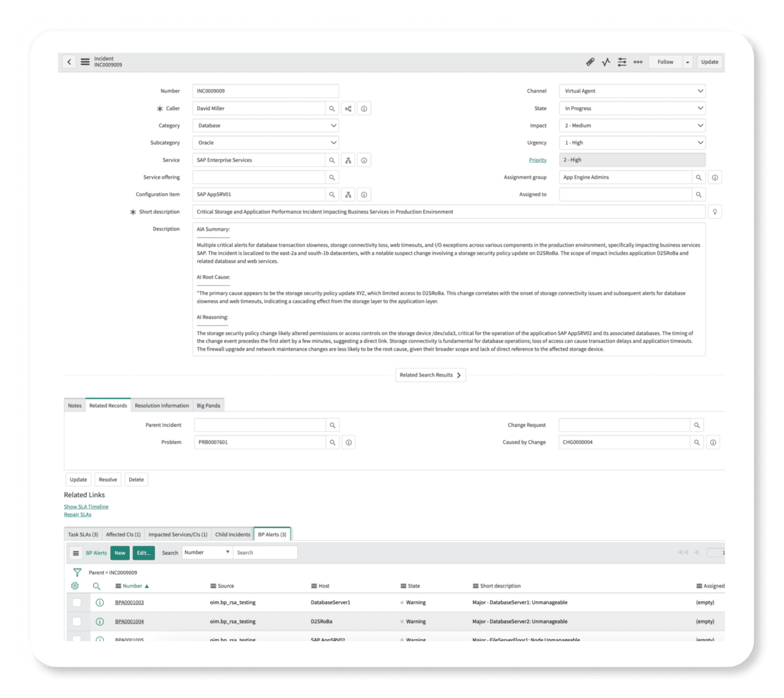784x698 pixels.
Task: Select the checkbox next to BPA0001005
Action: tap(77, 639)
